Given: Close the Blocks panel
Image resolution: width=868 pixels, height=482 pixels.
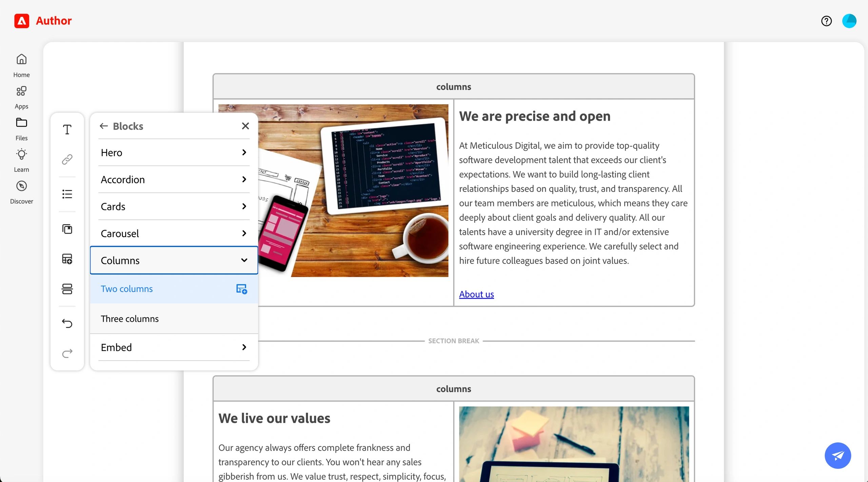Looking at the screenshot, I should pyautogui.click(x=245, y=126).
